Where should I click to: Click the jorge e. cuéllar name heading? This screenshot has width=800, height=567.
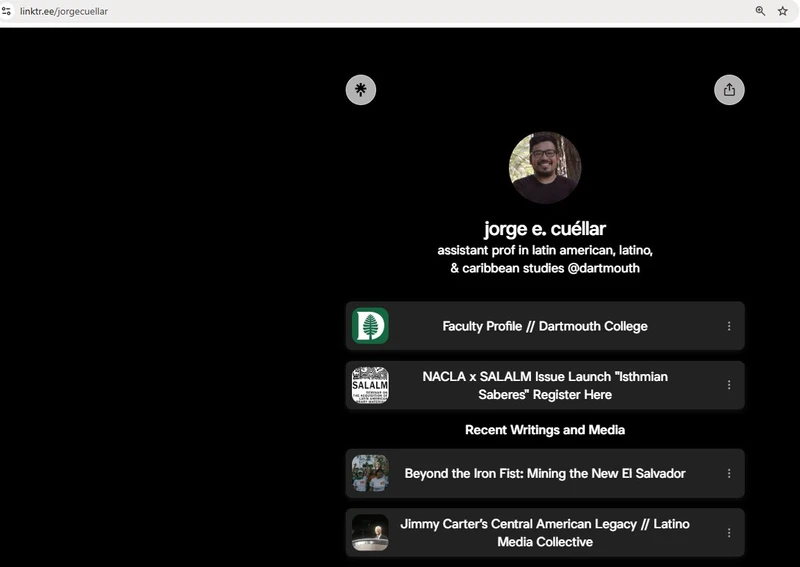click(545, 229)
